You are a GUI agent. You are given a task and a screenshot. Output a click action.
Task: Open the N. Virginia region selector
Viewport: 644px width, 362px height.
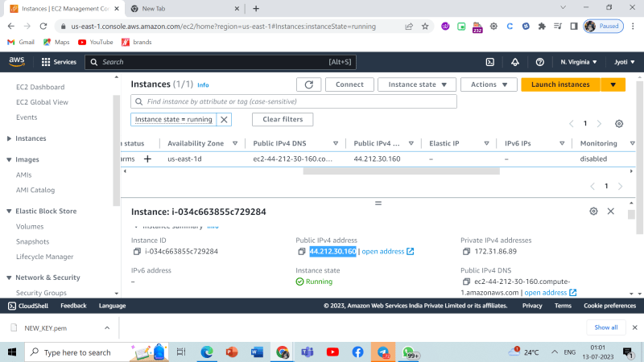coord(579,62)
